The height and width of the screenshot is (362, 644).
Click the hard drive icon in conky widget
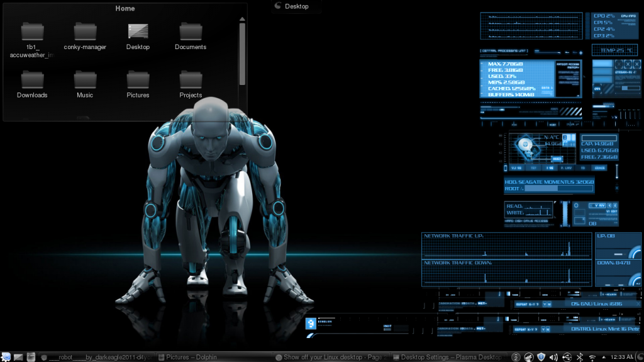(x=527, y=148)
